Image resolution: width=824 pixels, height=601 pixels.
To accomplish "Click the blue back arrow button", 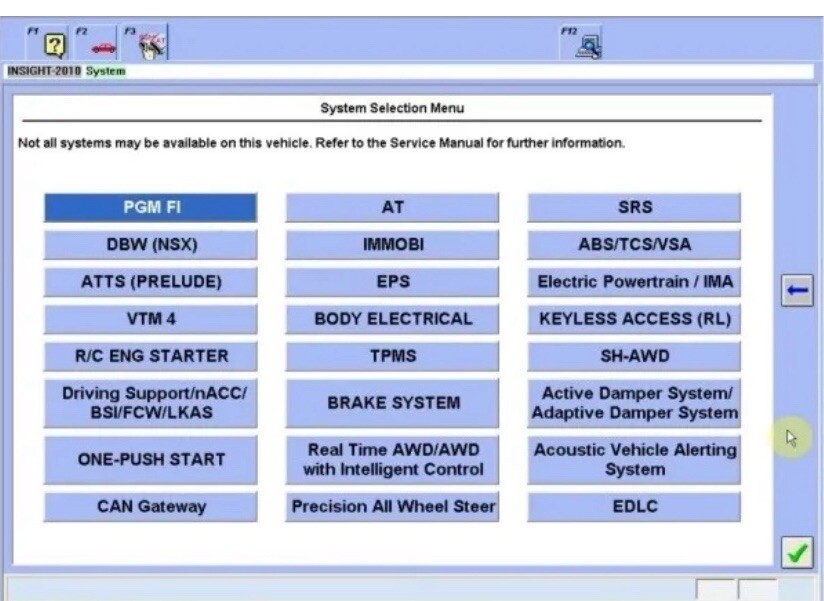I will pyautogui.click(x=797, y=290).
